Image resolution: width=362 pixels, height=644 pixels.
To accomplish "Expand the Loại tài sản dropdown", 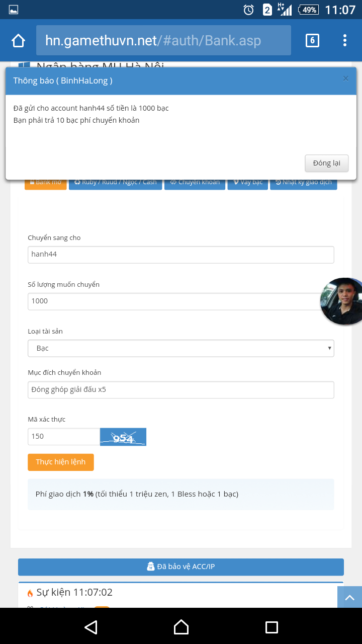I will tap(181, 348).
